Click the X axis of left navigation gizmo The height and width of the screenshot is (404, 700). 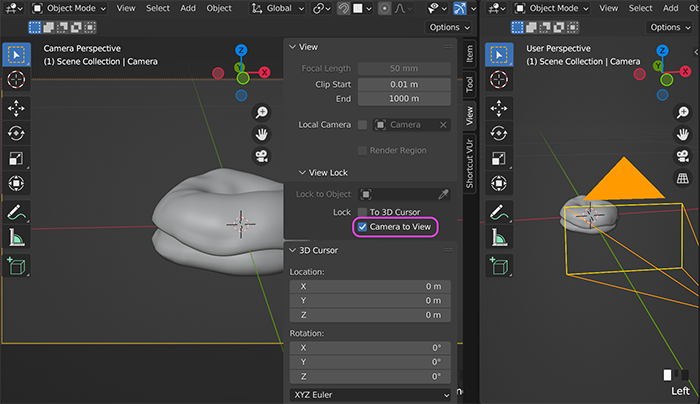coord(265,72)
